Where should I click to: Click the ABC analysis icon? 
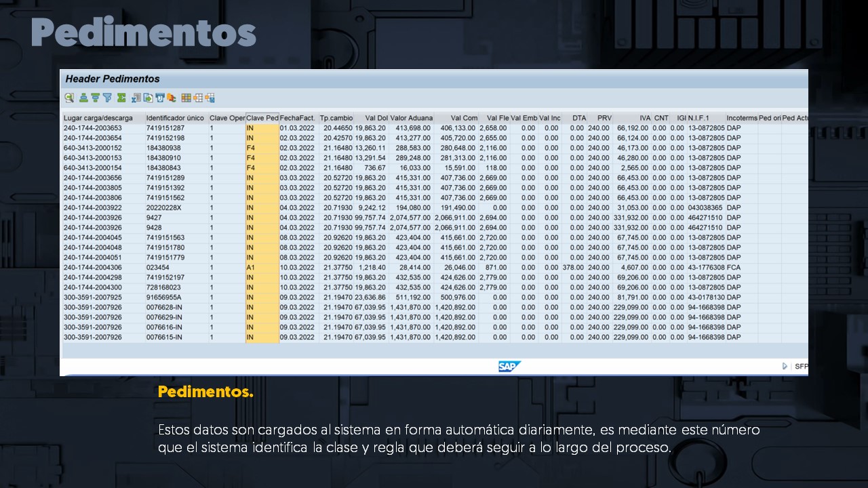click(x=171, y=98)
